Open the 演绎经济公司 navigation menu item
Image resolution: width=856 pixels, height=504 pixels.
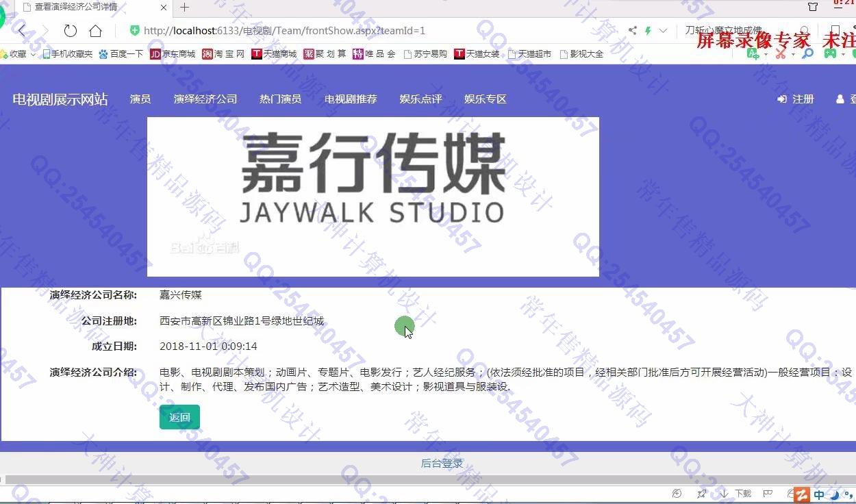click(205, 99)
